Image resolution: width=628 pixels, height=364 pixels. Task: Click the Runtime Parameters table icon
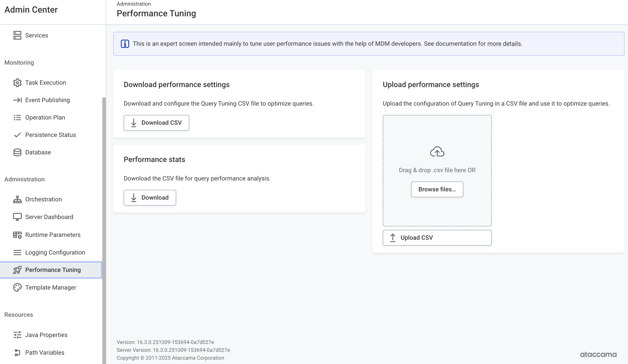pyautogui.click(x=17, y=235)
